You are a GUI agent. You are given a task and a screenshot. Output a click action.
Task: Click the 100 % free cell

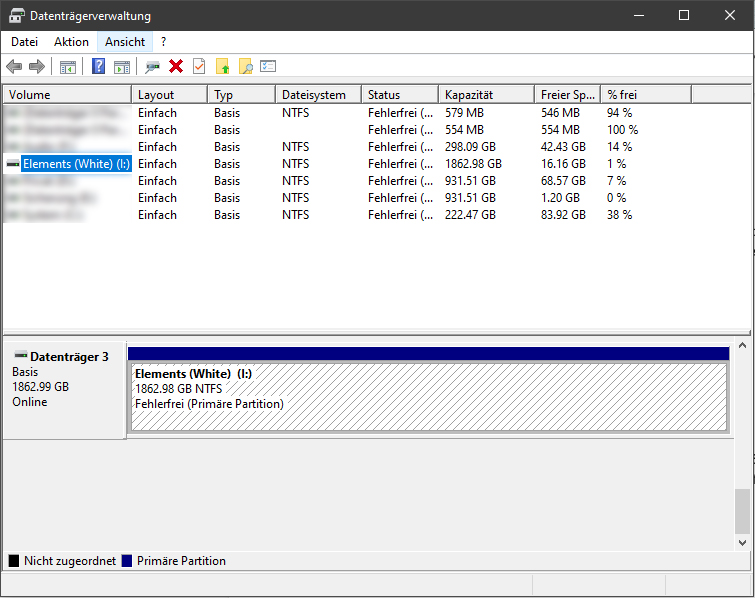622,130
